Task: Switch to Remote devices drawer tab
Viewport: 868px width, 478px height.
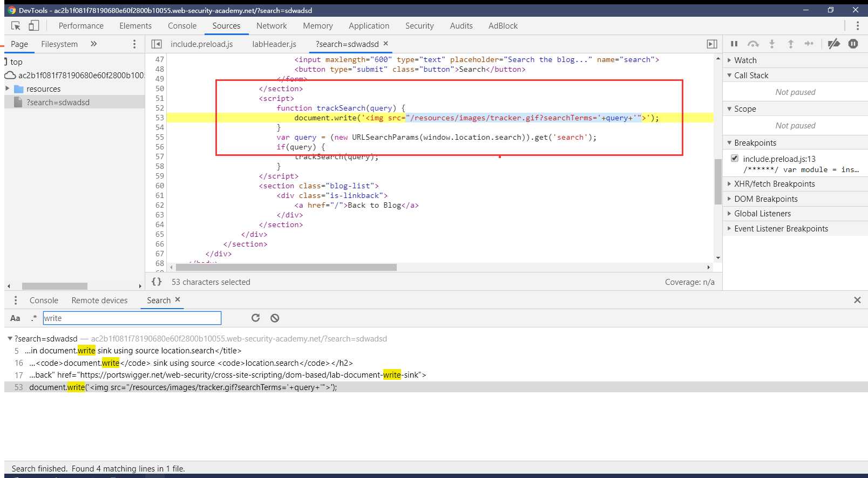Action: click(x=99, y=301)
